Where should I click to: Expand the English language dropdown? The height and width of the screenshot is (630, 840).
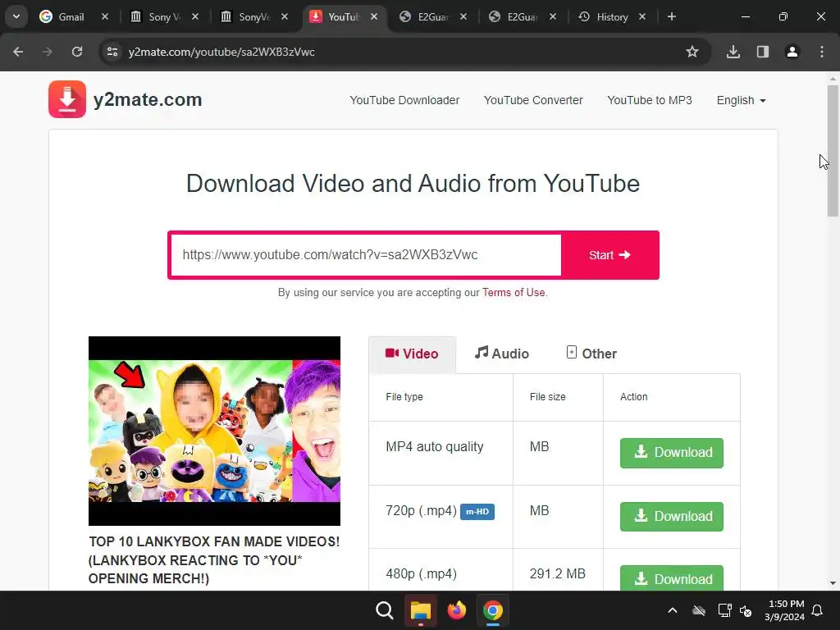[742, 100]
